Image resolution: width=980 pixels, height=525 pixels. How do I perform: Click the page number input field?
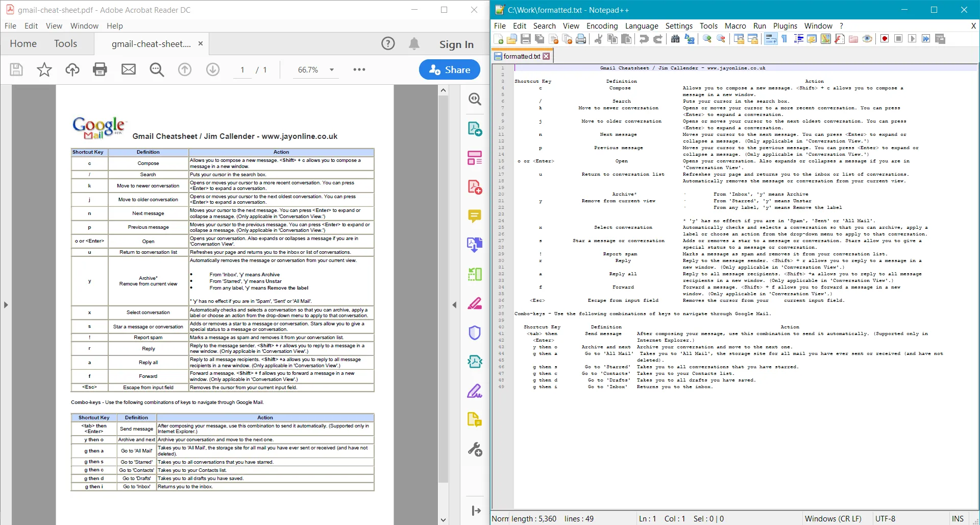click(x=242, y=70)
